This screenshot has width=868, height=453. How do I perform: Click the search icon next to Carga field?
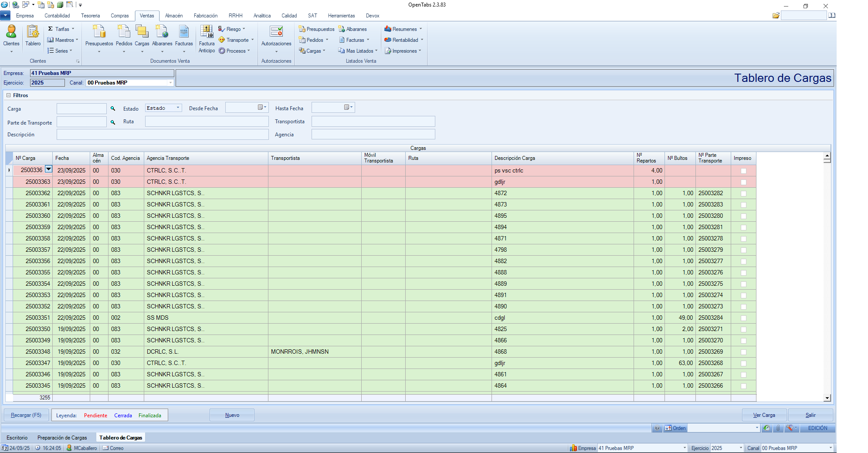[113, 108]
